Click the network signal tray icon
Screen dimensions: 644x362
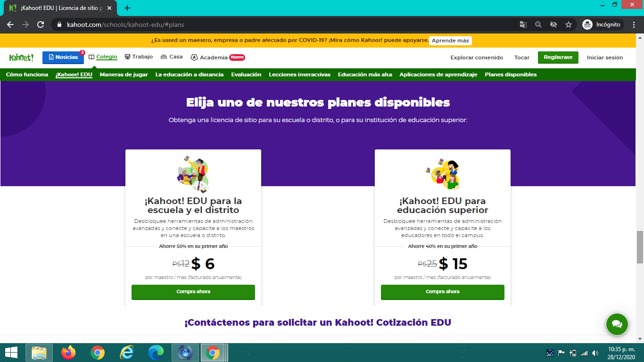point(584,353)
